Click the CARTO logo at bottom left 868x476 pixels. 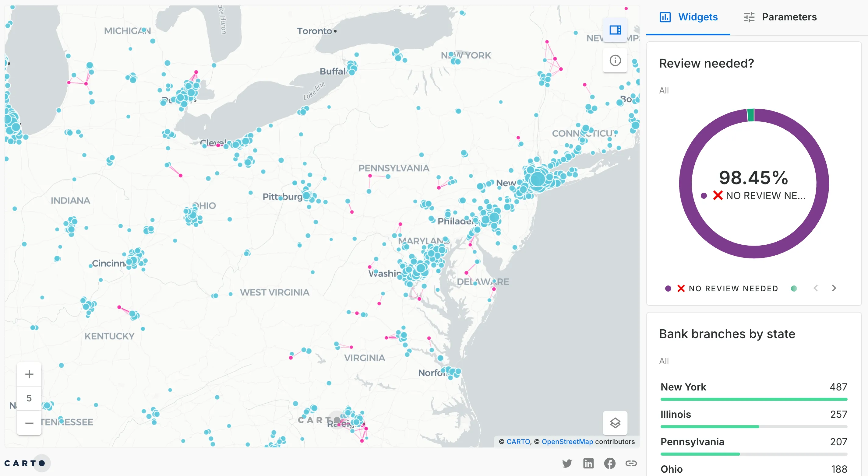tap(24, 464)
